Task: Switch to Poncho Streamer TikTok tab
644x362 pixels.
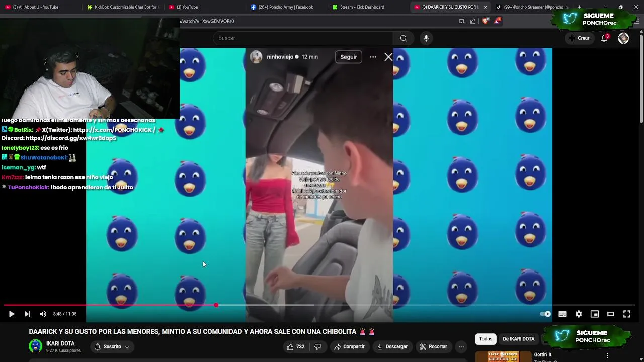Action: tap(532, 7)
